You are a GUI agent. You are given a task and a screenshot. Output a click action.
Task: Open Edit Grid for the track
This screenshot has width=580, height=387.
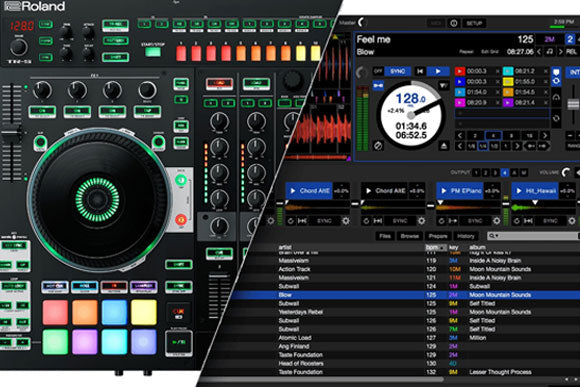[490, 52]
